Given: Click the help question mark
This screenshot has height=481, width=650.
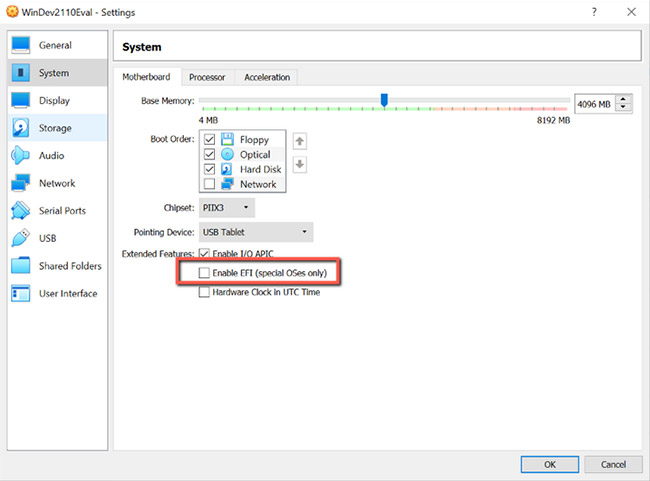Looking at the screenshot, I should [x=594, y=12].
